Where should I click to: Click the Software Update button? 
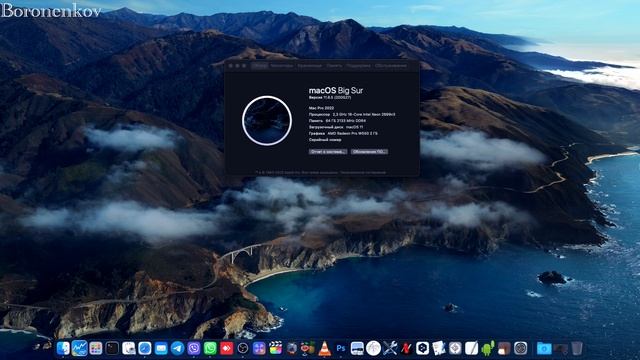[369, 151]
